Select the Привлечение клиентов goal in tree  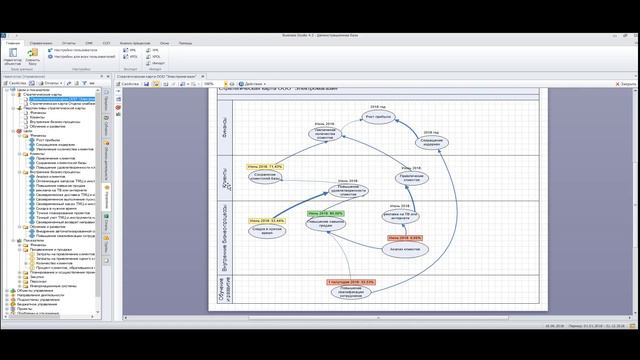[55, 158]
